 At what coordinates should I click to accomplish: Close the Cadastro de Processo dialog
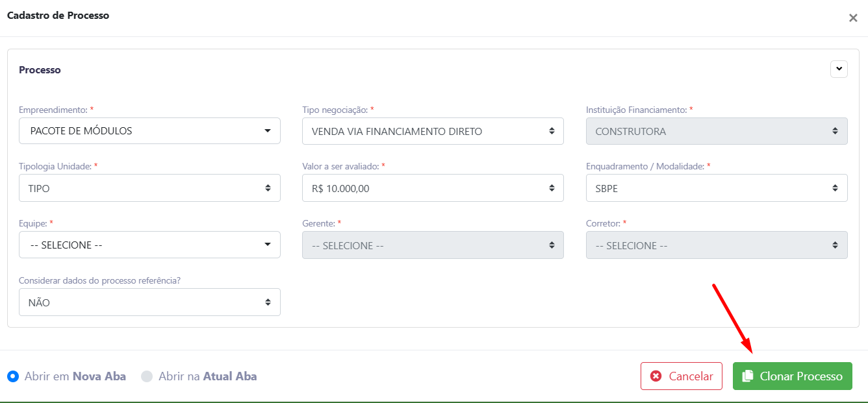click(853, 18)
